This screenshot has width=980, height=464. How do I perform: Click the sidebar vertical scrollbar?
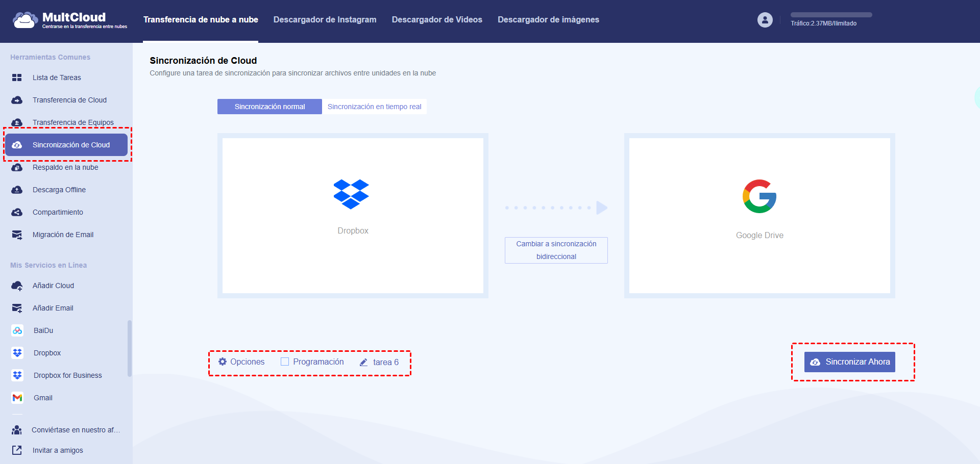click(130, 348)
